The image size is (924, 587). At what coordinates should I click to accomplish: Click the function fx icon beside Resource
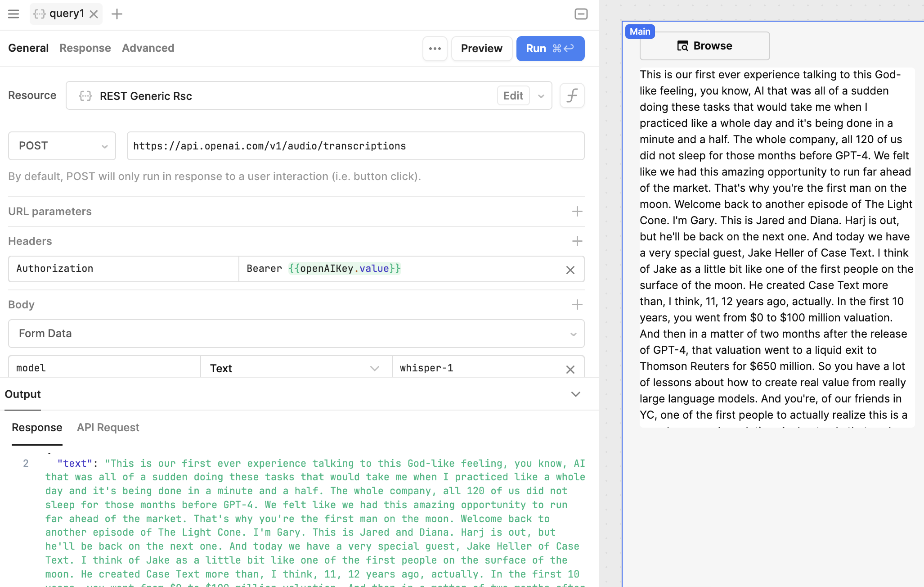[572, 95]
